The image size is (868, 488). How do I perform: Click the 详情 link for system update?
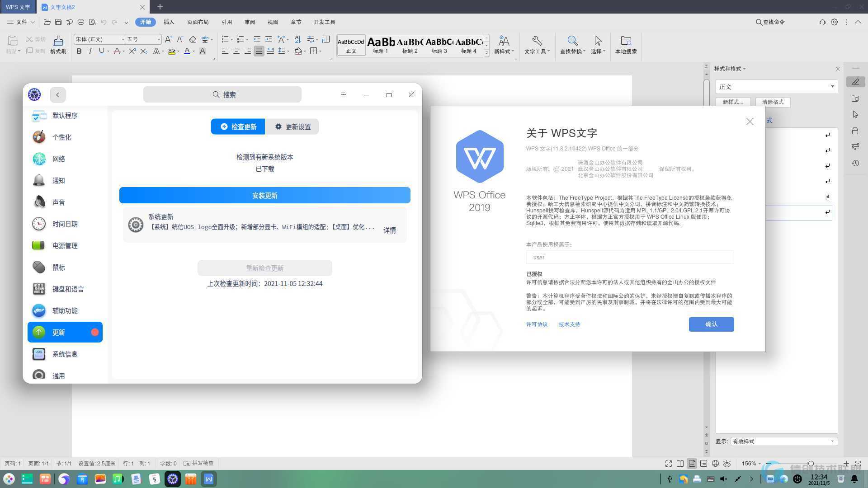tap(390, 230)
